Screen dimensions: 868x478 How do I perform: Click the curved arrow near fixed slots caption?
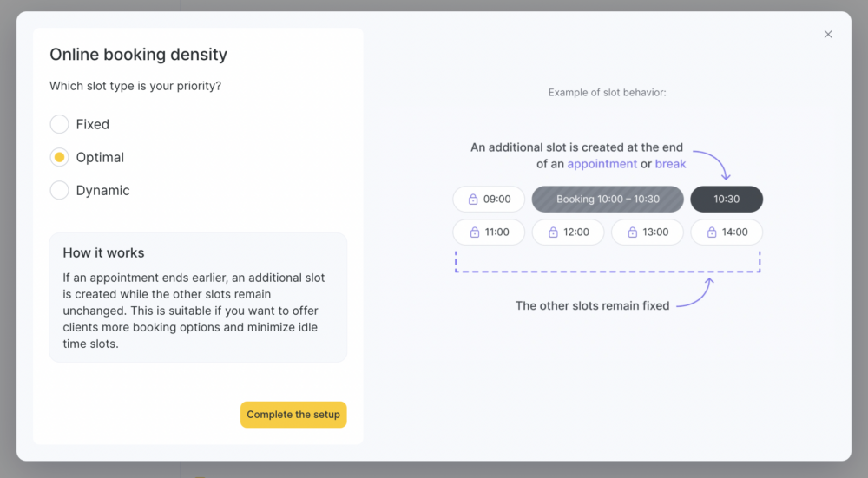[x=696, y=292]
